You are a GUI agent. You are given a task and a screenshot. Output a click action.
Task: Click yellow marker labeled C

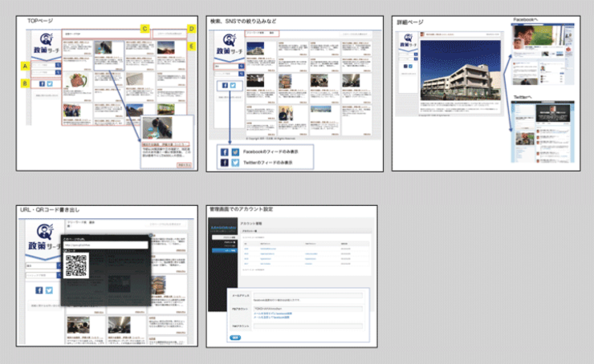[x=144, y=30]
